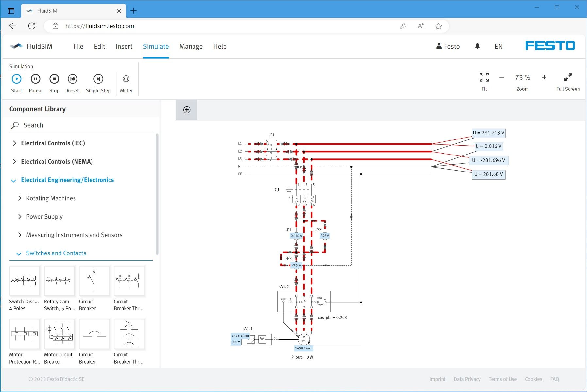The width and height of the screenshot is (587, 392).
Task: Expand Power Supply category
Action: 40,217
